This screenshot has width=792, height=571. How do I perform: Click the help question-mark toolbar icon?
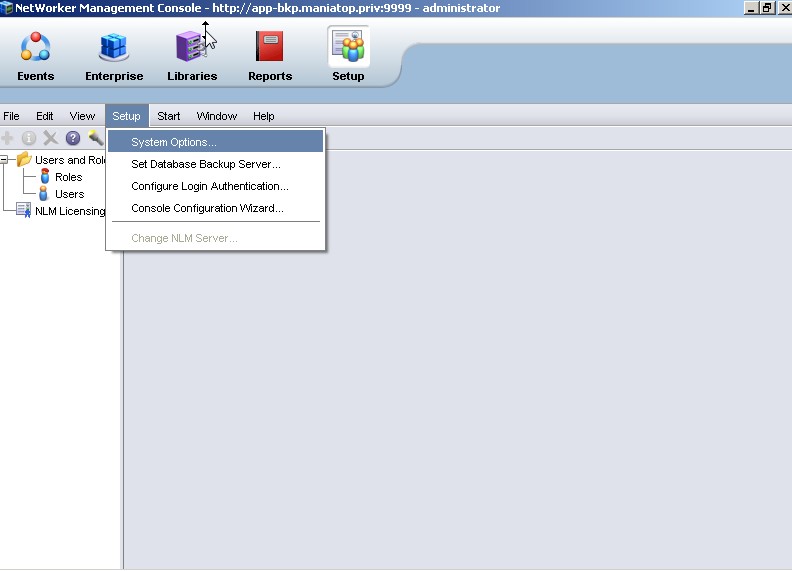tap(73, 138)
